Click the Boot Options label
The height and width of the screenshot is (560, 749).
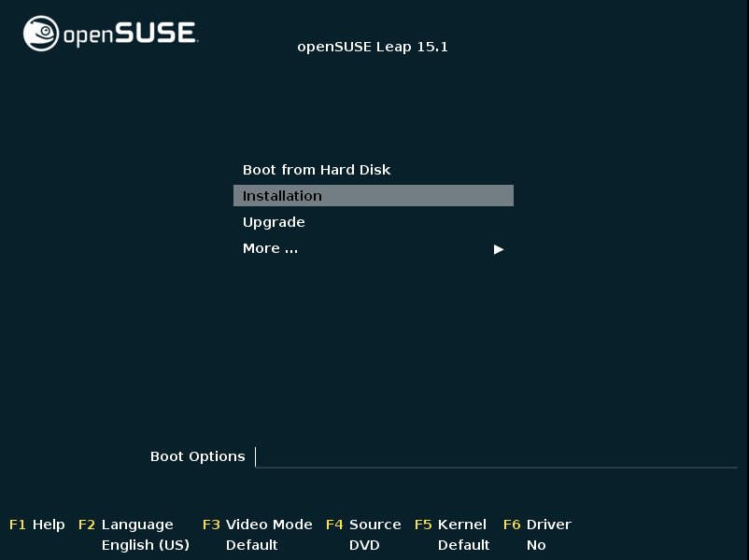click(x=197, y=456)
